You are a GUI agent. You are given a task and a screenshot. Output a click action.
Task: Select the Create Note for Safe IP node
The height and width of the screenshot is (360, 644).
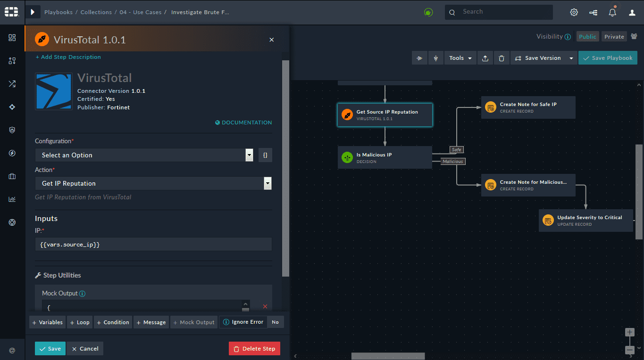click(528, 107)
